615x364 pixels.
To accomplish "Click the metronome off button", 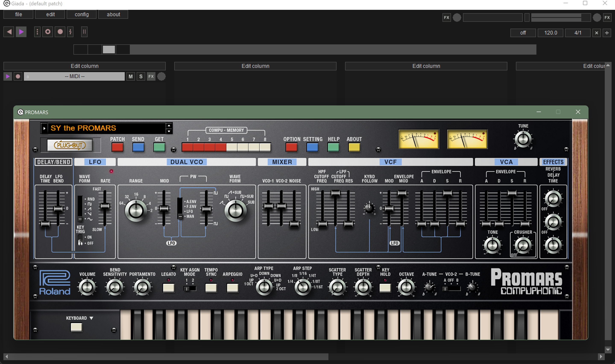I will click(523, 33).
